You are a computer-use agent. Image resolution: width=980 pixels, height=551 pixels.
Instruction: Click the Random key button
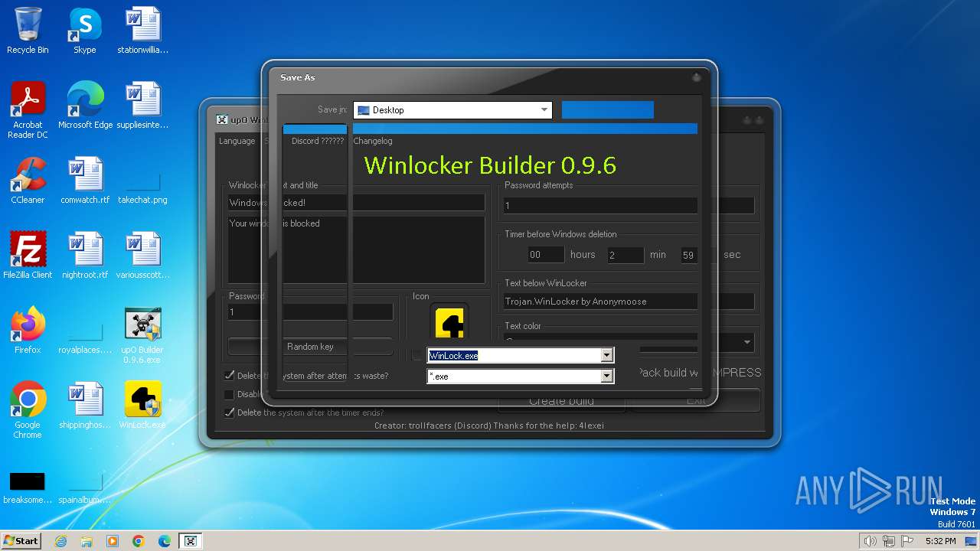click(x=310, y=347)
